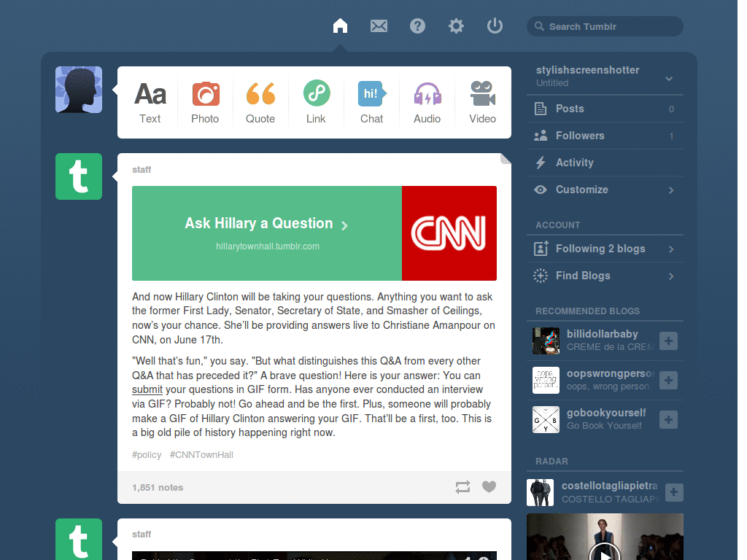Open stylishscreenshotter blog title
Viewport: 747px width, 560px height.
[x=587, y=70]
